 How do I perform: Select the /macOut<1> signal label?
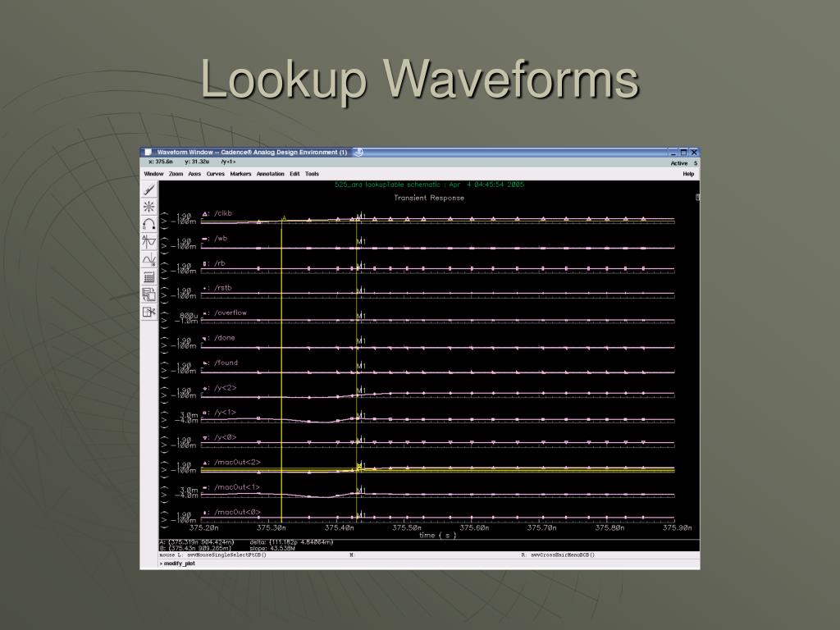[x=237, y=487]
